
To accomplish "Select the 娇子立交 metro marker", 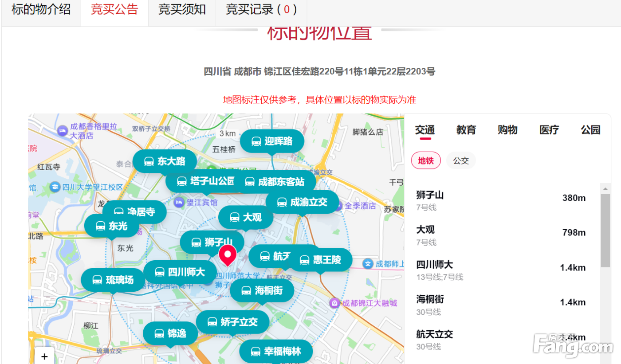I will (232, 322).
